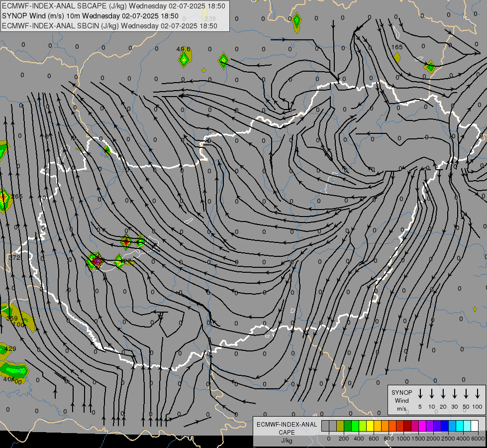The height and width of the screenshot is (448, 487).
Task: Click the 30 m/s wind arrow in legend
Action: click(454, 393)
